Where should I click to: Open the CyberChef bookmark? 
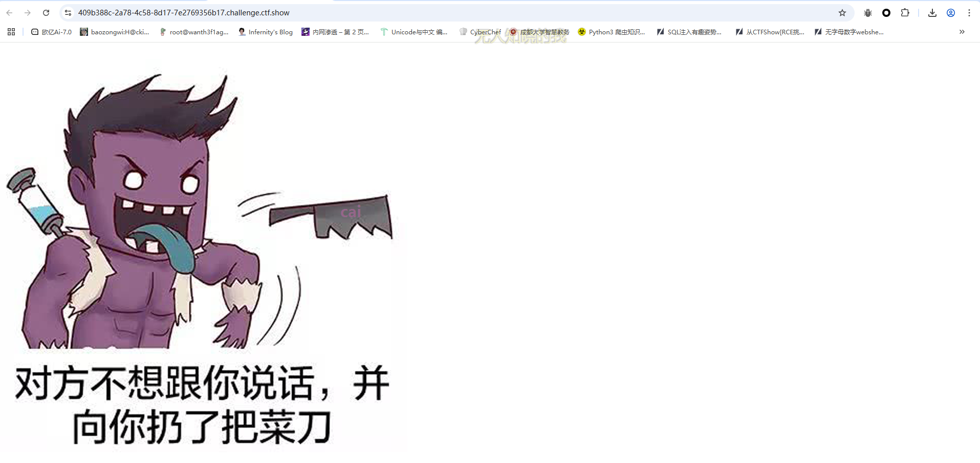[x=480, y=32]
